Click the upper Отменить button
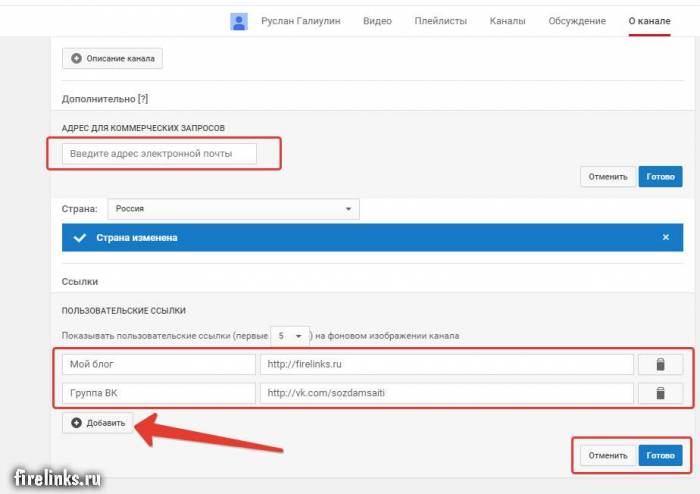Image resolution: width=700 pixels, height=494 pixels. tap(608, 177)
